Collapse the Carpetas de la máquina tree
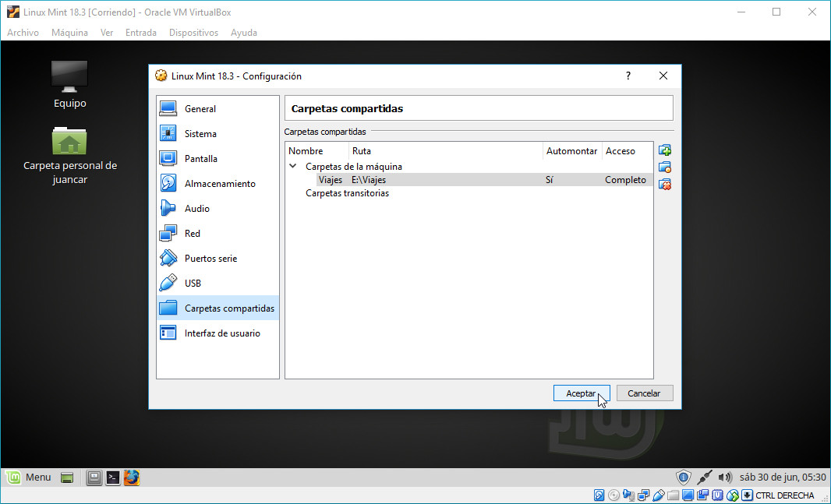Viewport: 831px width, 504px height. (x=293, y=166)
